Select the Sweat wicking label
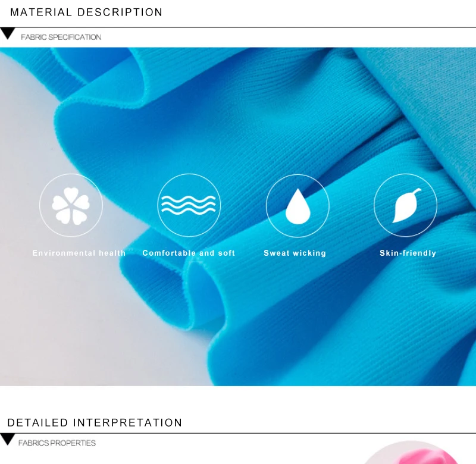This screenshot has width=476, height=464. tap(295, 253)
